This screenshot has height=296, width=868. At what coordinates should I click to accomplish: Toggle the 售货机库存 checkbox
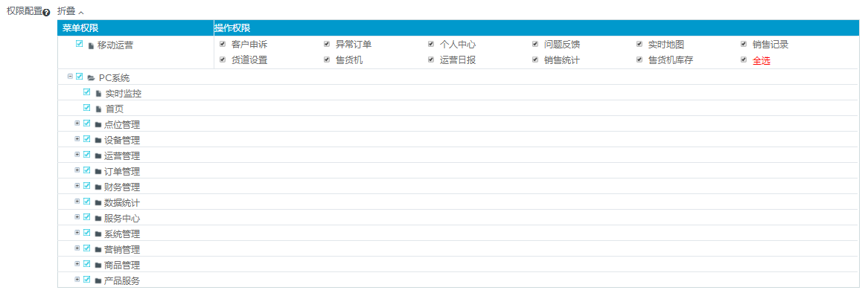pos(639,59)
